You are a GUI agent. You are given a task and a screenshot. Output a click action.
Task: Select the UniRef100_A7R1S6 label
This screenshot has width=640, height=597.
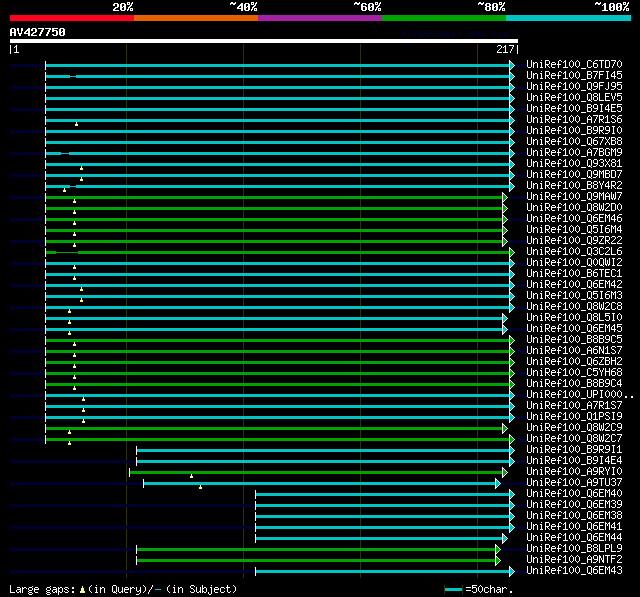(x=574, y=120)
